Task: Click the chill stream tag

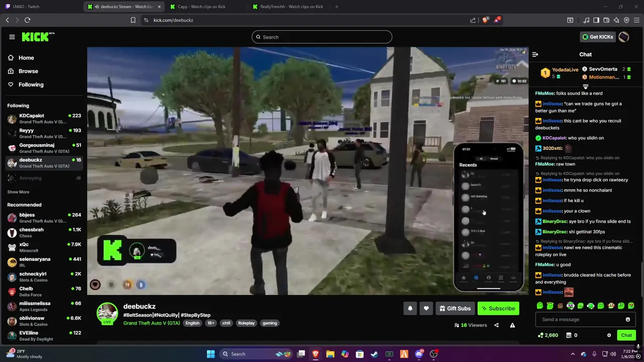Action: pyautogui.click(x=226, y=323)
